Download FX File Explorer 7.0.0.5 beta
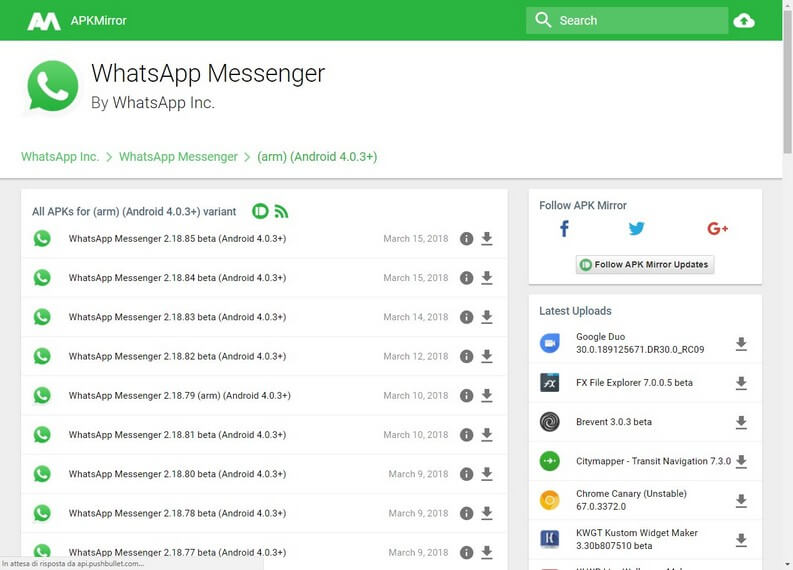 coord(741,383)
